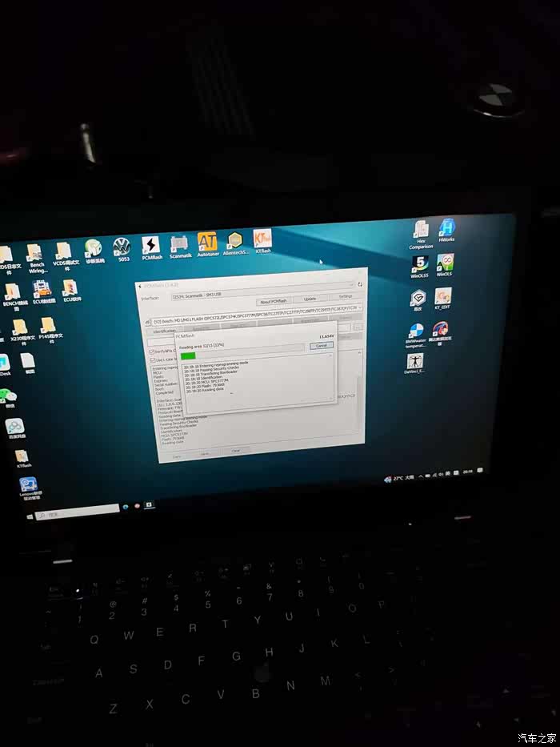Open the P14S folder shortcut
This screenshot has height=747, width=560.
click(50, 330)
